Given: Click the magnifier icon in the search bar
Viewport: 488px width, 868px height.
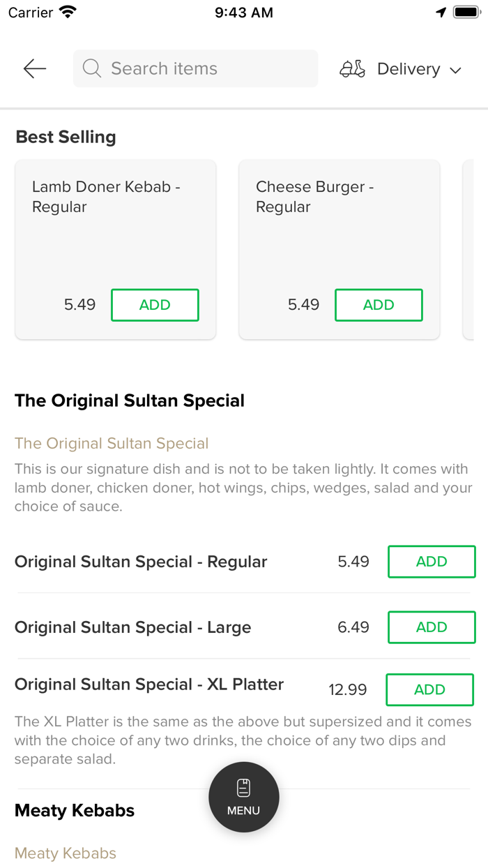Looking at the screenshot, I should 91,68.
